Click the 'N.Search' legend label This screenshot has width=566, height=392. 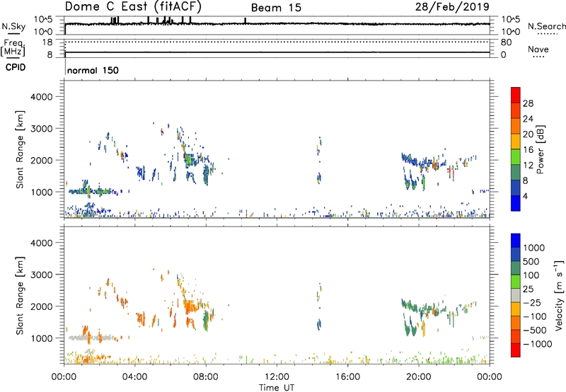tap(546, 26)
